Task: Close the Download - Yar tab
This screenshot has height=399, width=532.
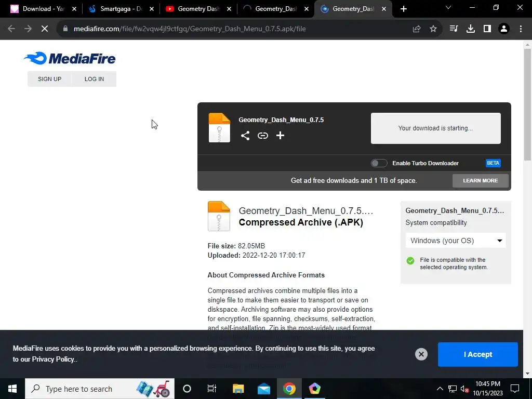Action: pos(74,9)
